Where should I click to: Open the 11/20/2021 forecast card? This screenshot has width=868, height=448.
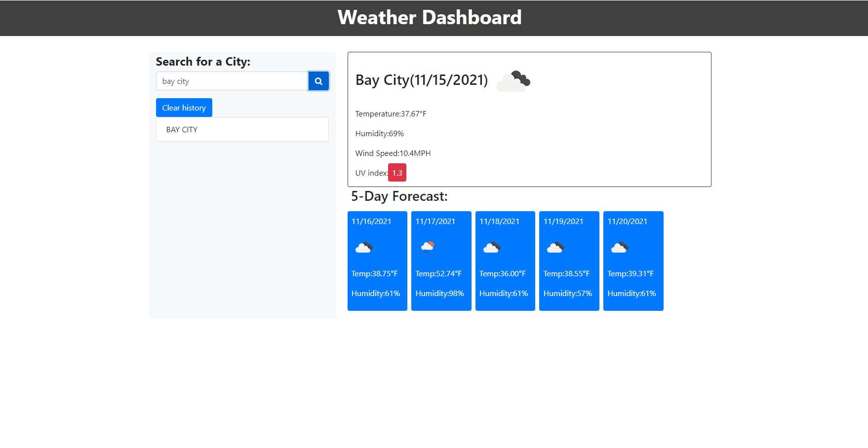633,261
